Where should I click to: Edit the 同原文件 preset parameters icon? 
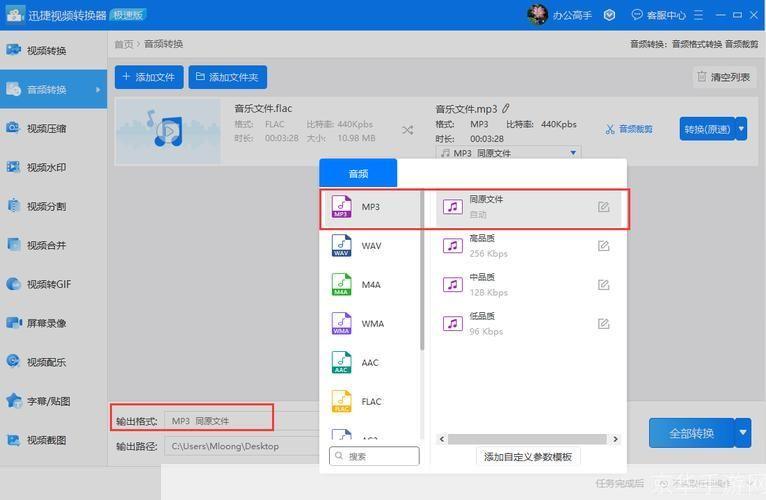[x=604, y=207]
